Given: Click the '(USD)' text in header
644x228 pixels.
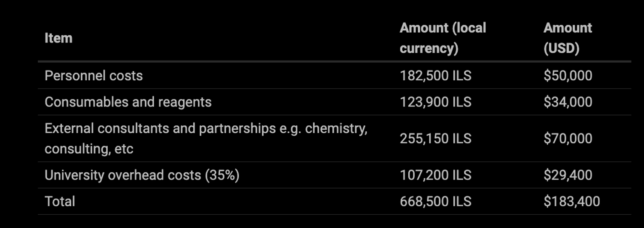Looking at the screenshot, I should pos(562,48).
